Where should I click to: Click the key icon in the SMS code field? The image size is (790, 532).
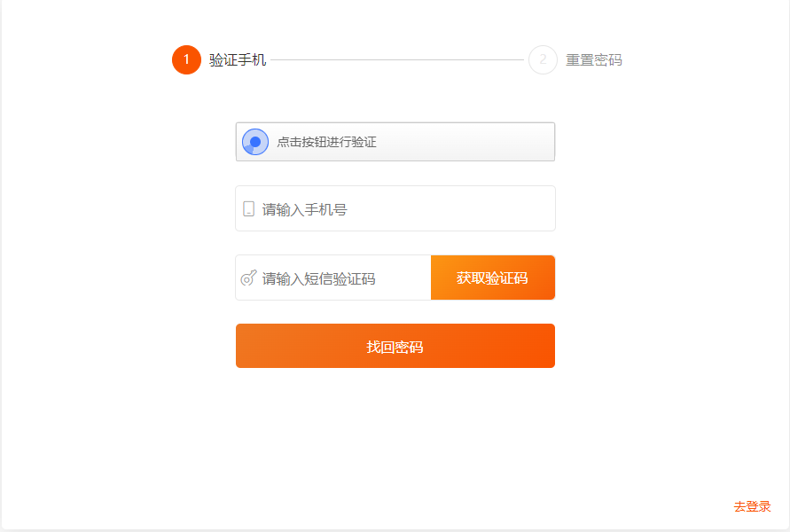(x=248, y=278)
